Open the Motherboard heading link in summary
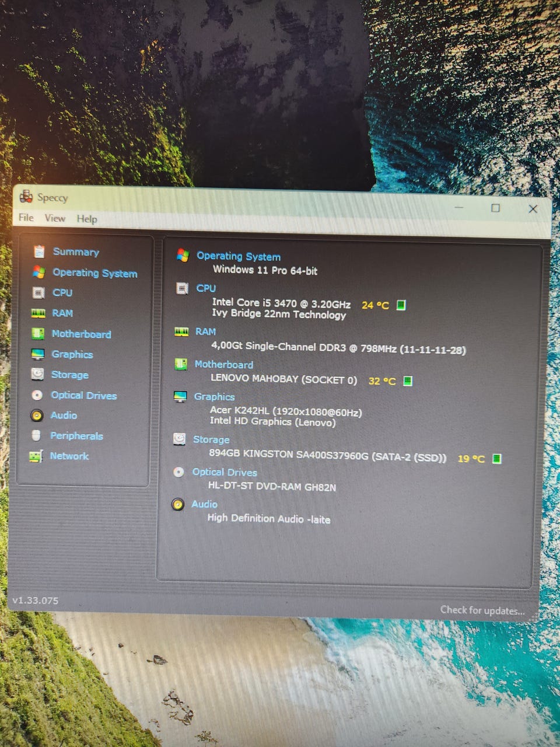 tap(223, 364)
